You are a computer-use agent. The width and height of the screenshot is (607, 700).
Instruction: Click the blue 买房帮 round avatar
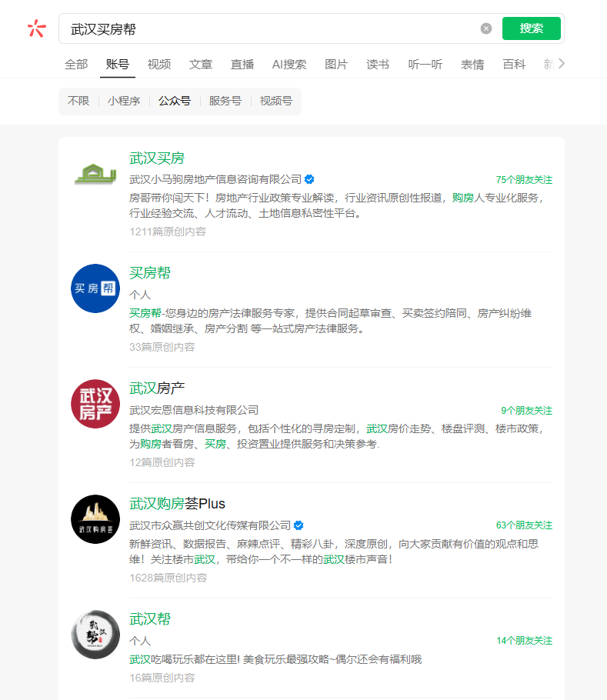95,288
